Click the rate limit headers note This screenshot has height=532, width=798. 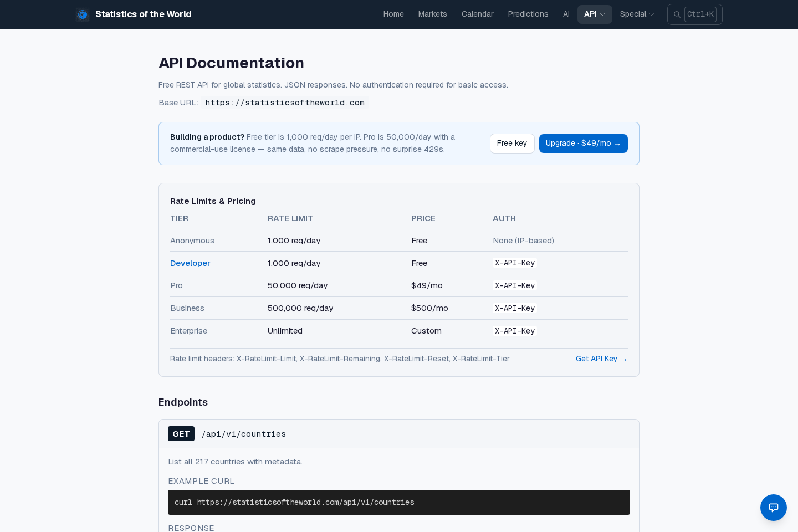[340, 359]
